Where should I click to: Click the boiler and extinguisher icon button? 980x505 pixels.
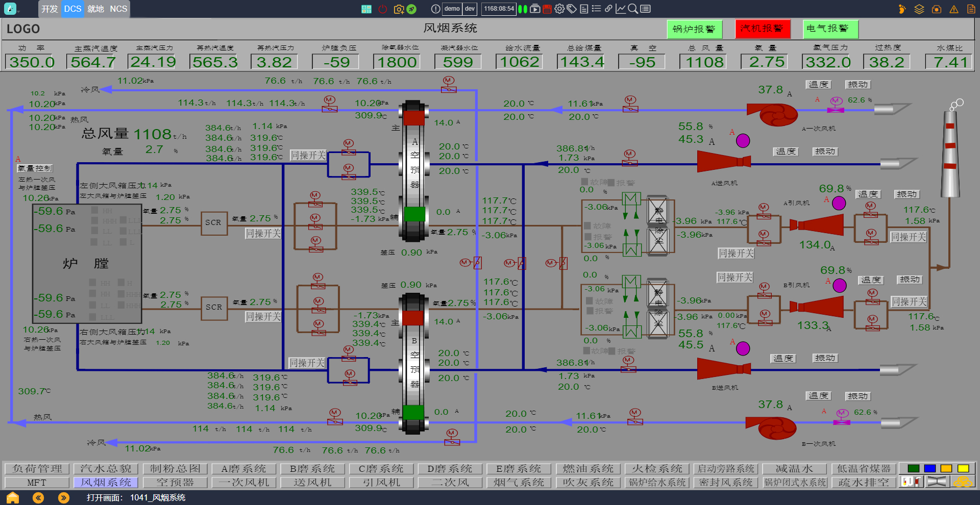coord(911,482)
